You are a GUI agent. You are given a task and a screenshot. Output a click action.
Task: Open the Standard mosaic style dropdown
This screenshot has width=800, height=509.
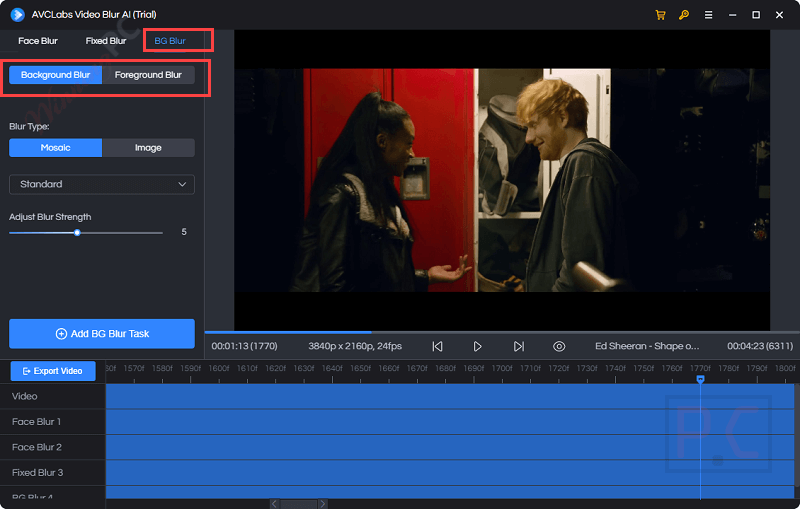coord(102,184)
